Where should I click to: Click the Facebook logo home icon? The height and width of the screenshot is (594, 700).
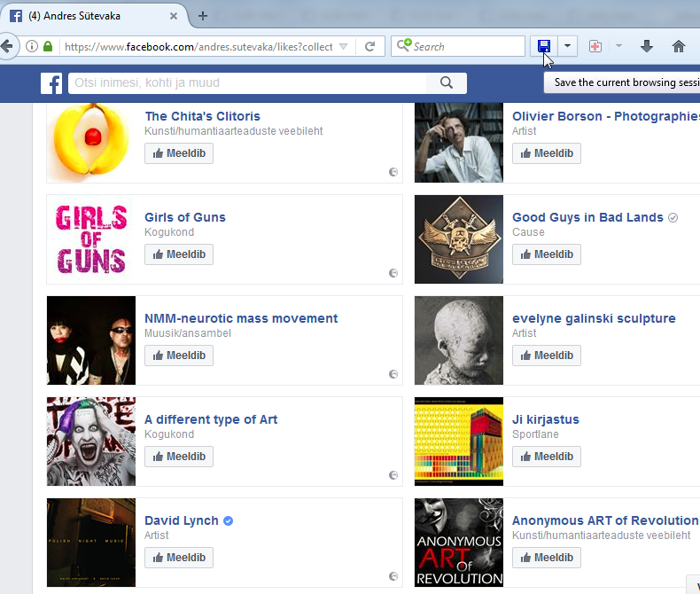(x=51, y=83)
